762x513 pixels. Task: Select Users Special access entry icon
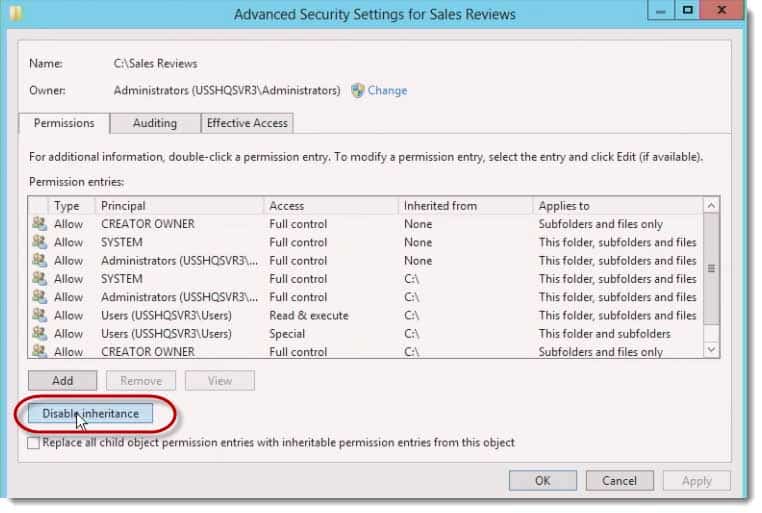click(40, 333)
